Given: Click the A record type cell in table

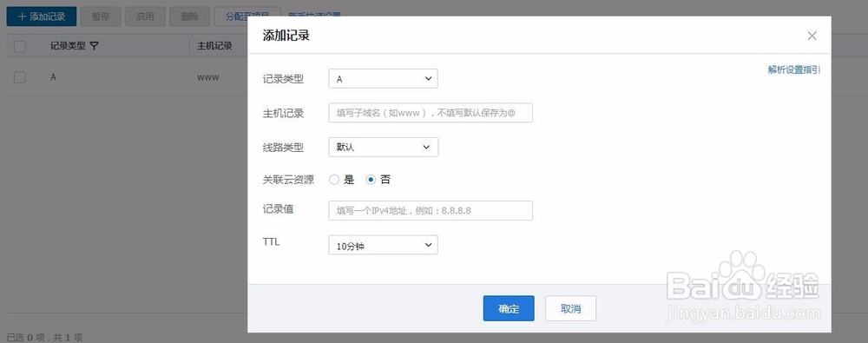Looking at the screenshot, I should point(53,77).
